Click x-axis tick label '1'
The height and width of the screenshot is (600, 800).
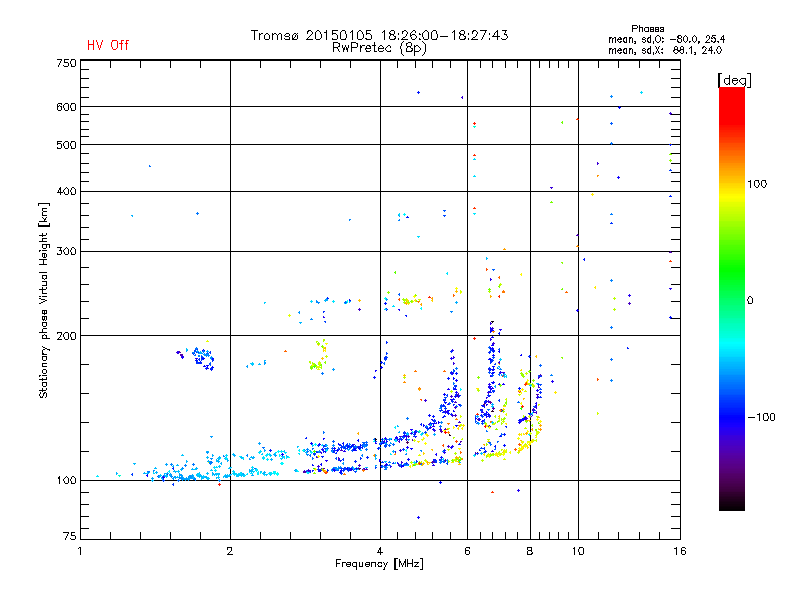80,551
